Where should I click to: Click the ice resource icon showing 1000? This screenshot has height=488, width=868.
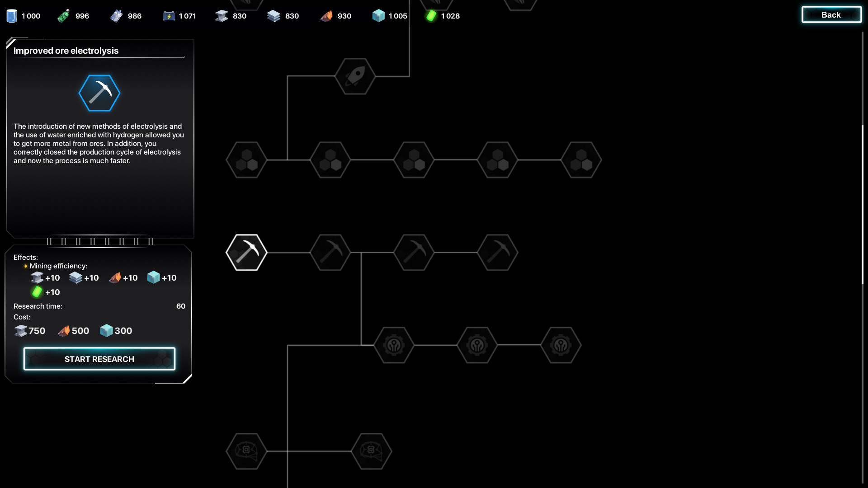(11, 15)
